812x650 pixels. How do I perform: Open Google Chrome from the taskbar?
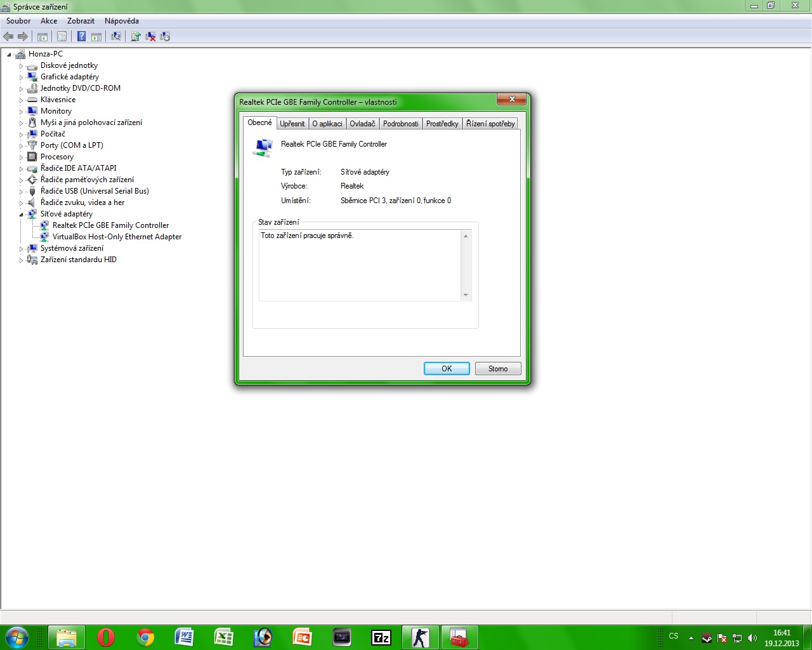(x=145, y=637)
